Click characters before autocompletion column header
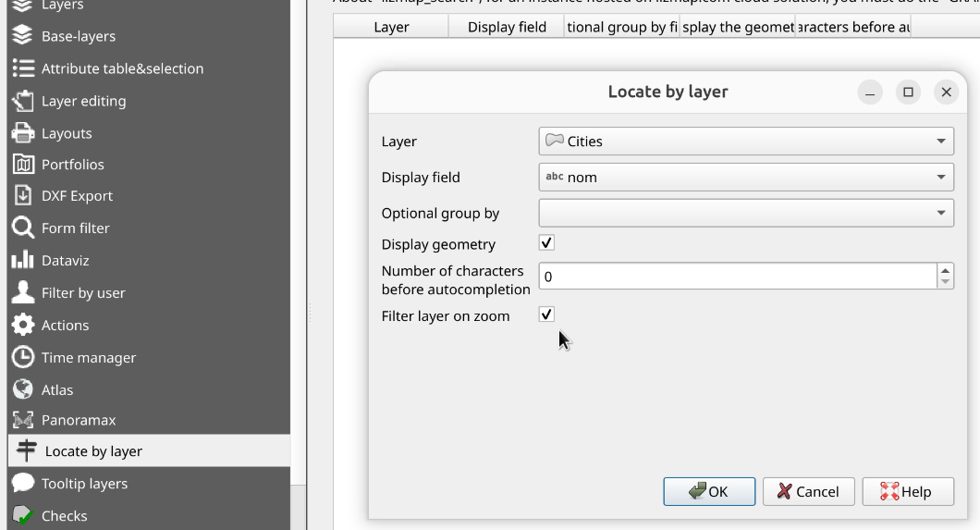The width and height of the screenshot is (980, 530). pyautogui.click(x=852, y=27)
